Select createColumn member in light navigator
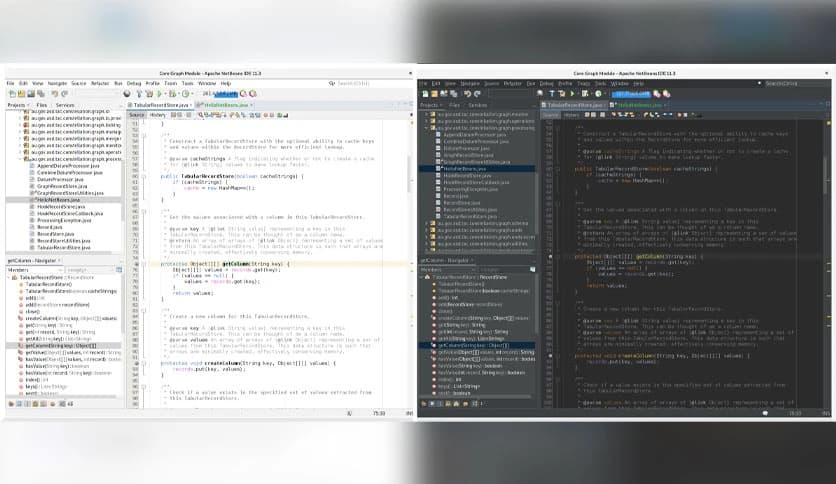 click(x=70, y=318)
